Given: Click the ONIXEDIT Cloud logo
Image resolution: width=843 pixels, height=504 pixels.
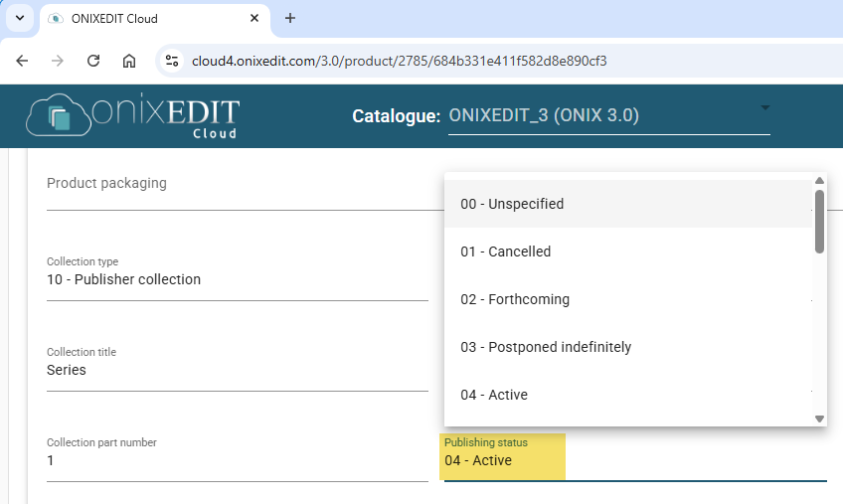Looking at the screenshot, I should coord(132,115).
